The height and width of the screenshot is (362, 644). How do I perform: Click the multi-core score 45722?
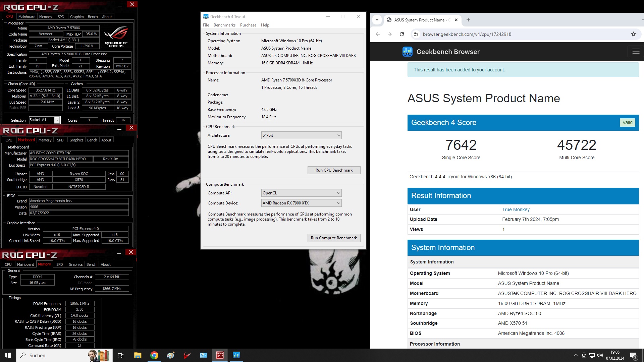click(x=577, y=145)
